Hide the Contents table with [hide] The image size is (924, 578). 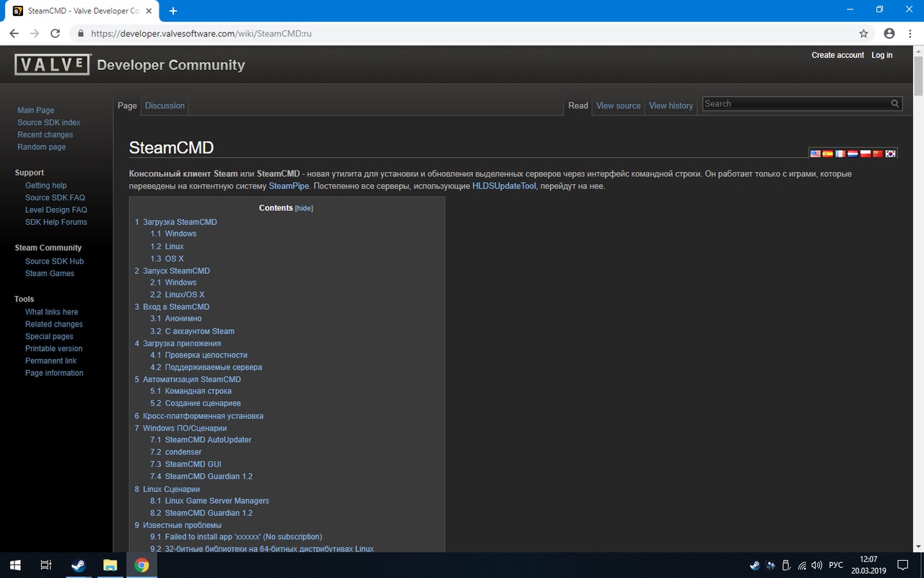(x=304, y=208)
